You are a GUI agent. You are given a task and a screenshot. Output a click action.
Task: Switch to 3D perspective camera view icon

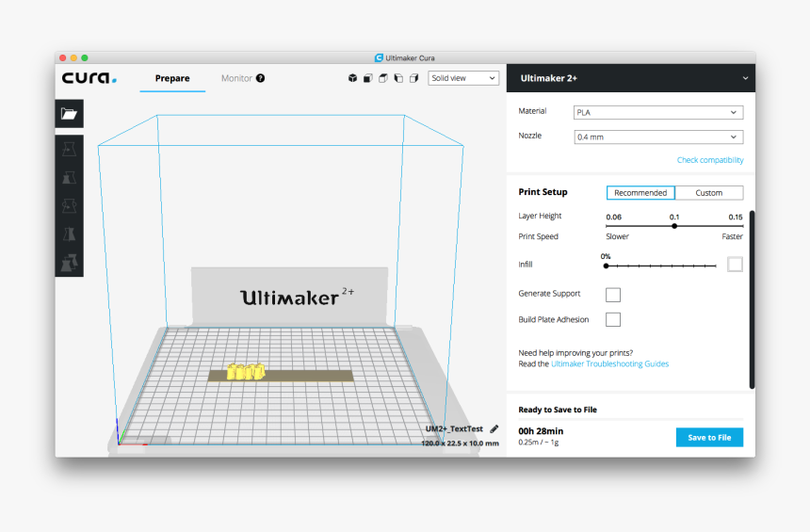352,78
